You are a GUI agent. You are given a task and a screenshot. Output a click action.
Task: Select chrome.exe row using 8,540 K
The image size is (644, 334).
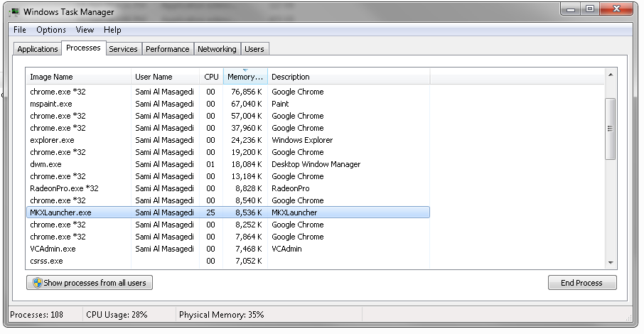(x=228, y=200)
